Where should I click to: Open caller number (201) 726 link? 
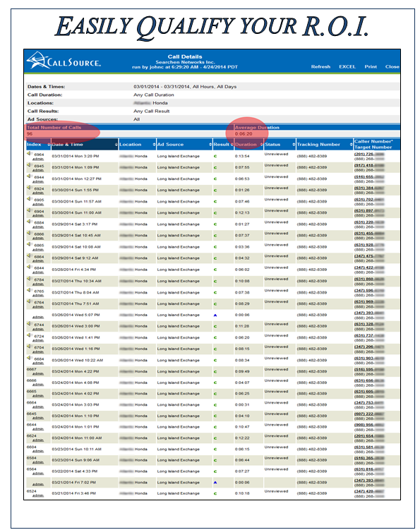tap(369, 154)
